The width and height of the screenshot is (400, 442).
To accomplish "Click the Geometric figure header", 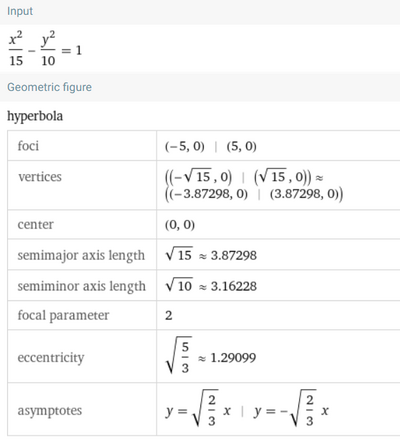I will point(49,87).
